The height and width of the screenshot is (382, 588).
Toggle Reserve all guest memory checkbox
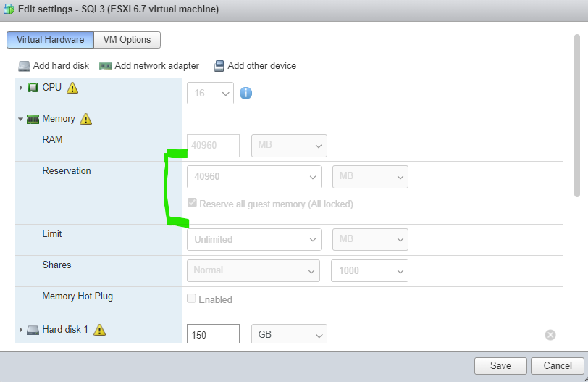192,204
